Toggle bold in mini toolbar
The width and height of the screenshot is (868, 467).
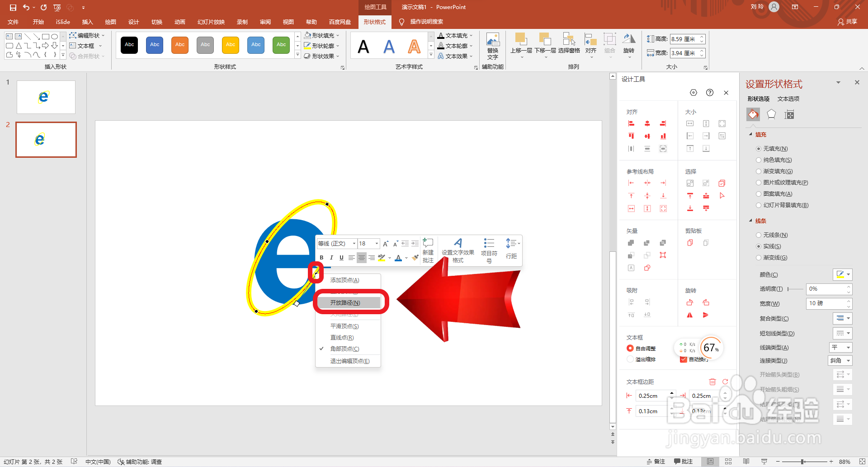coord(321,258)
